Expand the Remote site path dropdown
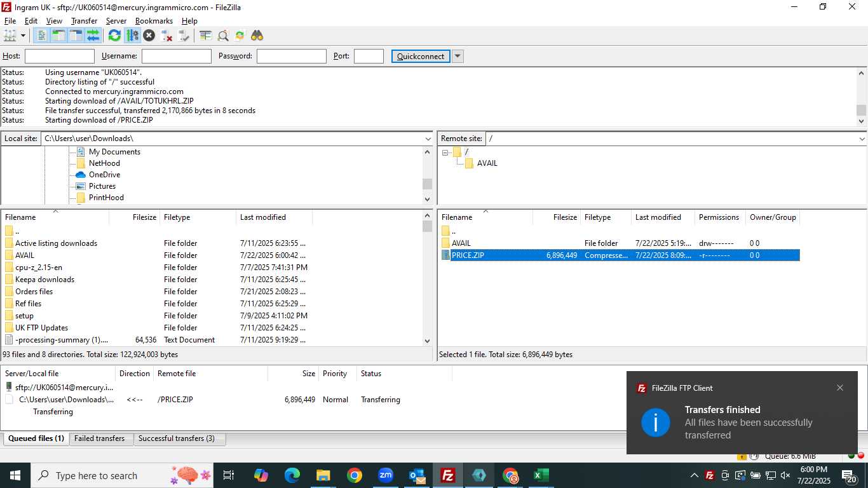The image size is (868, 488). pyautogui.click(x=862, y=139)
